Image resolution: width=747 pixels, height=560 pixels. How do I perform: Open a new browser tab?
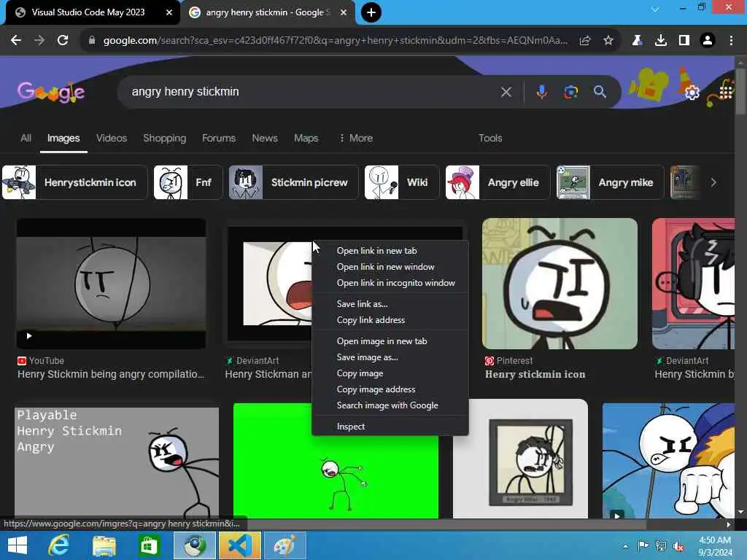pos(371,12)
